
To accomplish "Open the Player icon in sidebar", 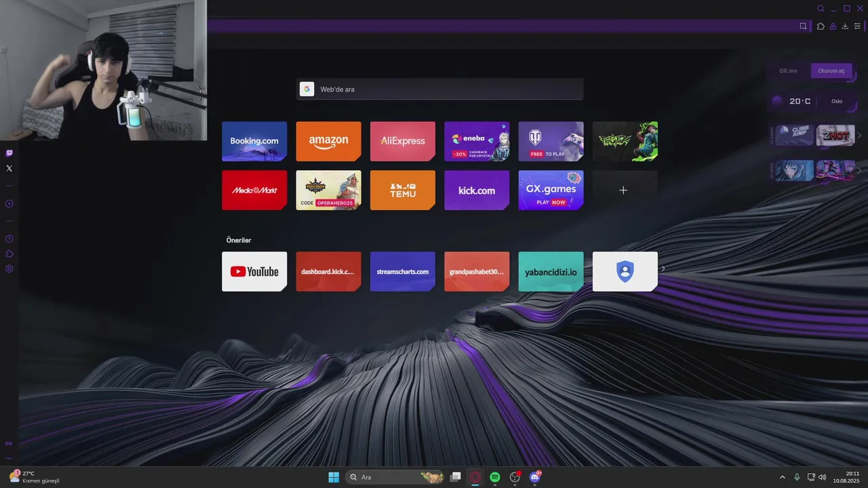I will tap(9, 203).
